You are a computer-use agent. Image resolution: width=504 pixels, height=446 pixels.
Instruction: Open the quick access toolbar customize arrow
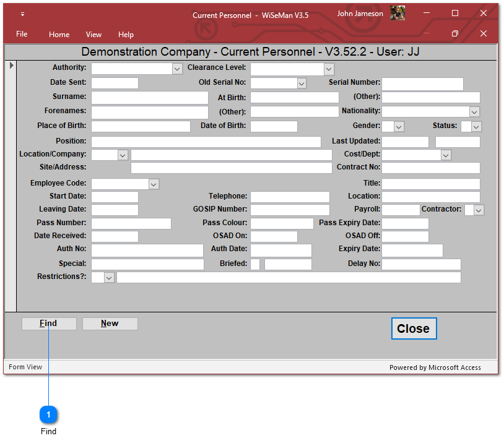(22, 14)
